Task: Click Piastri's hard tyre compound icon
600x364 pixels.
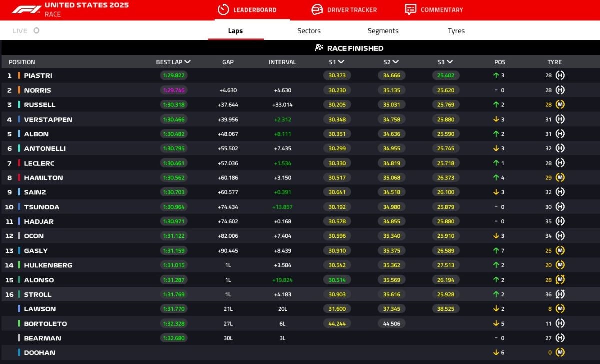Action: pos(560,76)
